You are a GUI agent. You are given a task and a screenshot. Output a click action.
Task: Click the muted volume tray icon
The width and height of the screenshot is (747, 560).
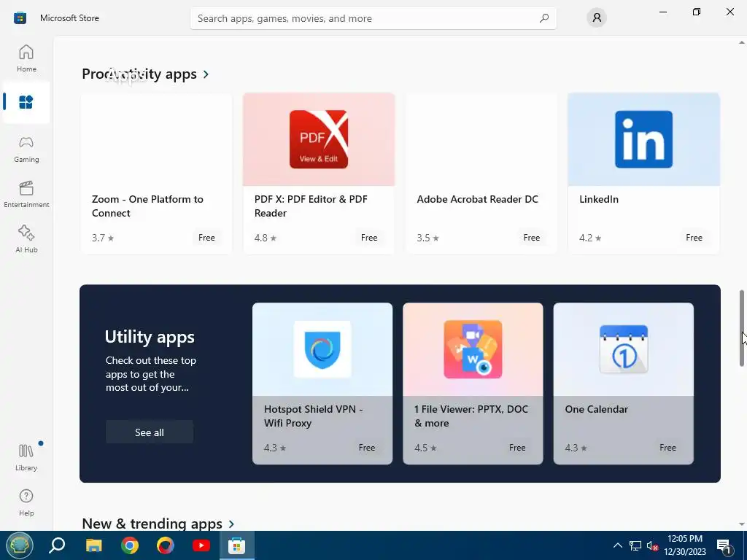pos(653,545)
